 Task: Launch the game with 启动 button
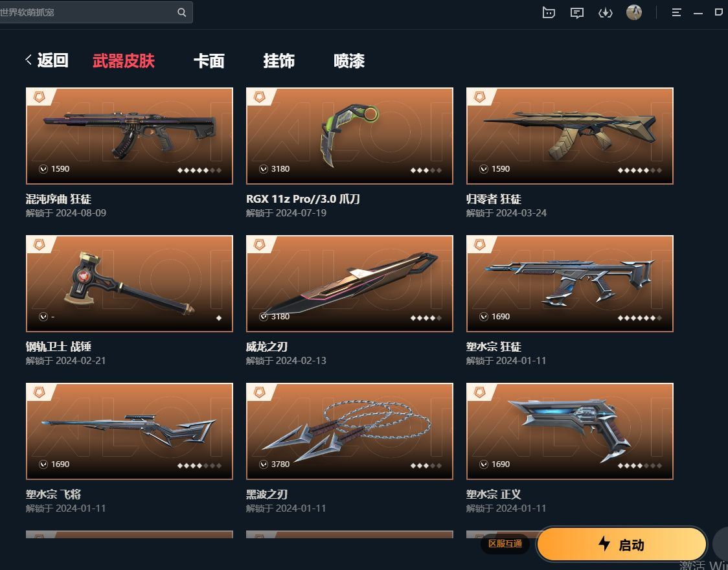pyautogui.click(x=622, y=543)
